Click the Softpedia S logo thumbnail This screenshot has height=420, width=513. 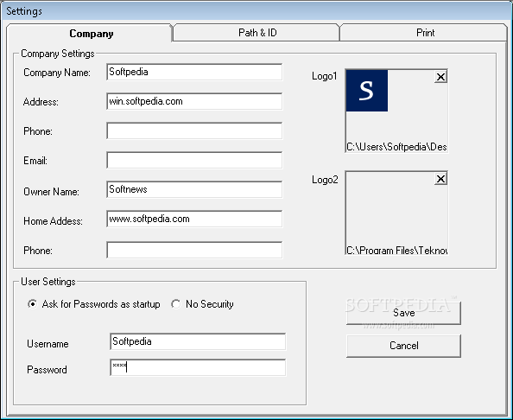367,91
